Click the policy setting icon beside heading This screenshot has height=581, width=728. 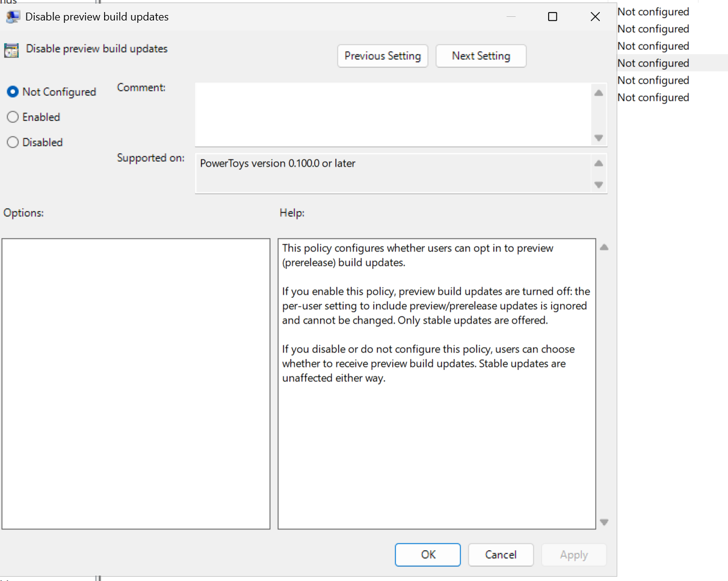pos(11,50)
